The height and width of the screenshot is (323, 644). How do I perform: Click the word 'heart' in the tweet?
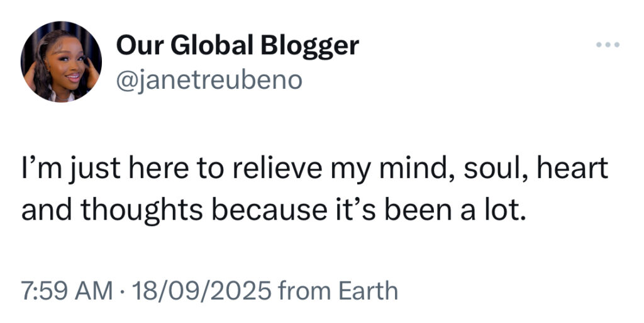[x=574, y=170]
